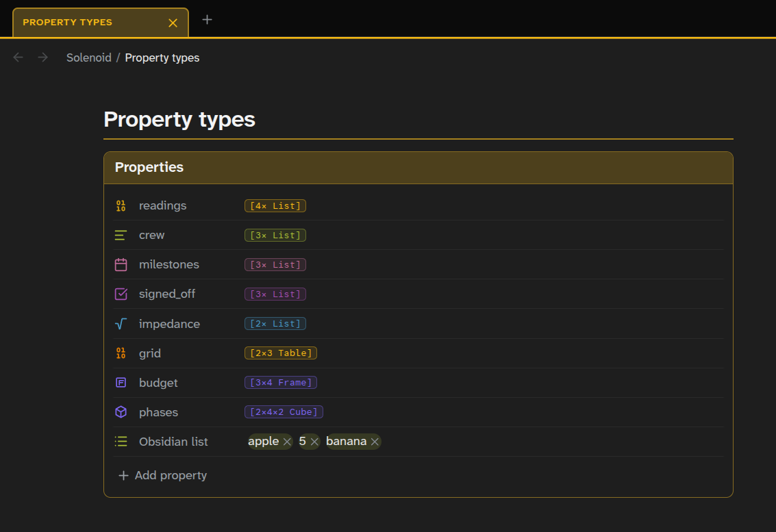The image size is (776, 532).
Task: Click the crew property name
Action: [x=151, y=235]
